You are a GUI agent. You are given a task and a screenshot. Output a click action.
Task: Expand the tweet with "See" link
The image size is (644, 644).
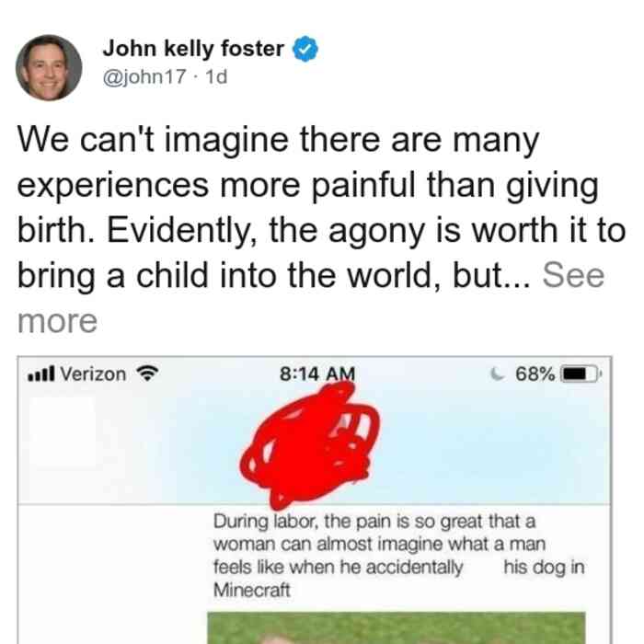point(573,275)
